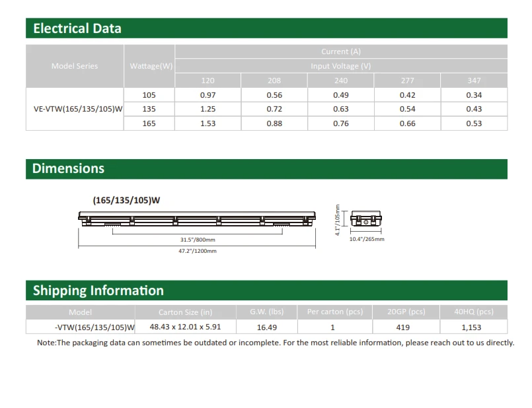Click the Electrical Data section header
The image size is (532, 408).
(x=266, y=28)
